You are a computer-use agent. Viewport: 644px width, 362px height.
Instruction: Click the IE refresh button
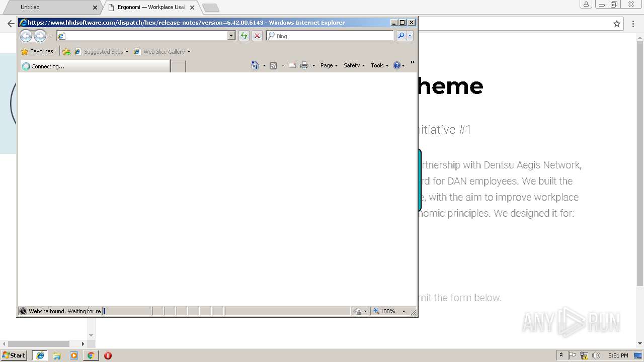coord(244,36)
